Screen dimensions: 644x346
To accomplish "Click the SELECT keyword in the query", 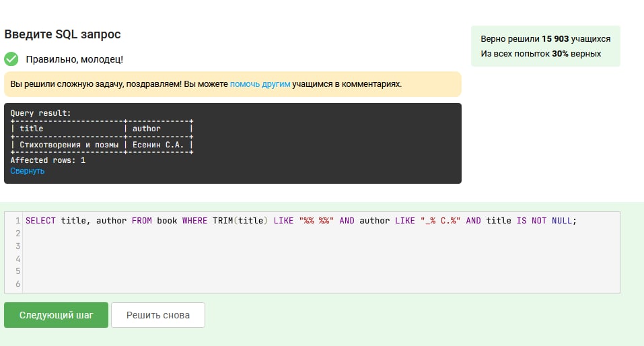I will [x=40, y=221].
